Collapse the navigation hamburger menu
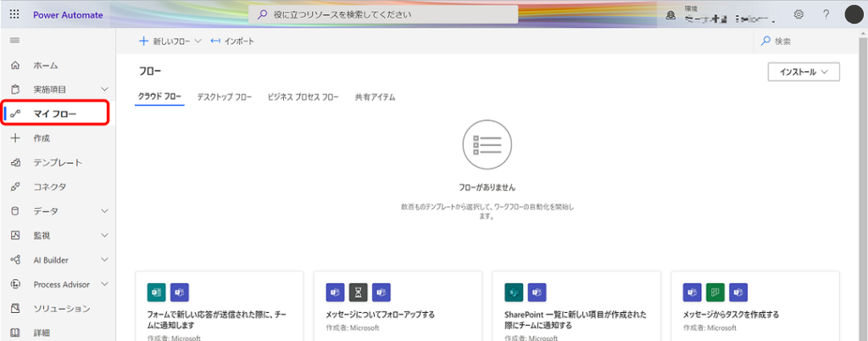This screenshot has width=868, height=341. [x=15, y=41]
